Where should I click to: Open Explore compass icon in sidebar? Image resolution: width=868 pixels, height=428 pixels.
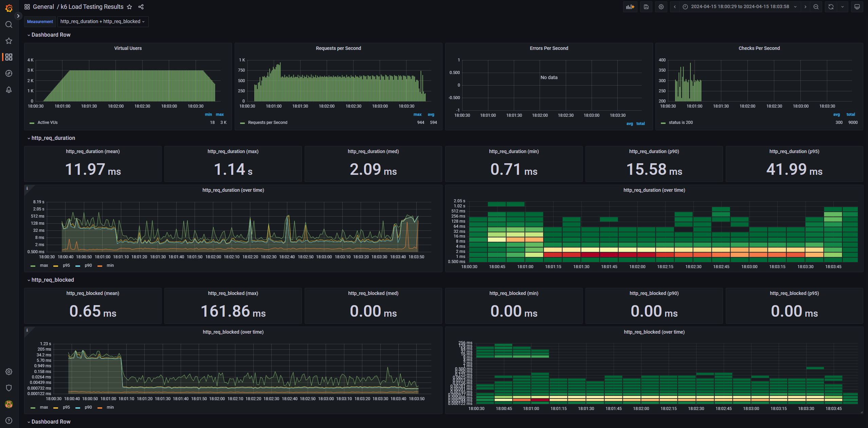(x=9, y=73)
